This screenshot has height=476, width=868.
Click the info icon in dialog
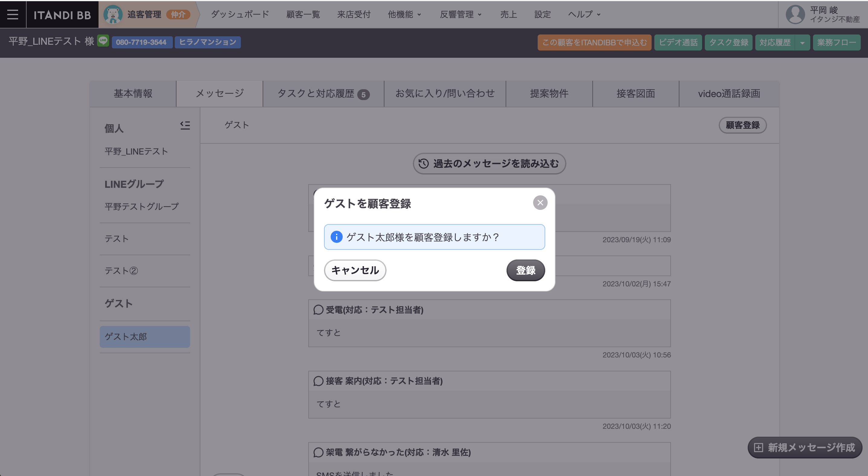[336, 237]
